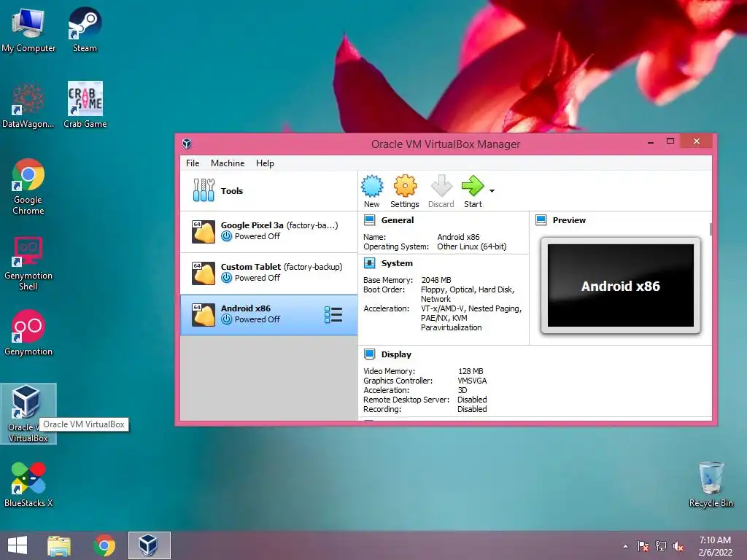
Task: Click the details pane vertical scrollbar
Action: (711, 229)
